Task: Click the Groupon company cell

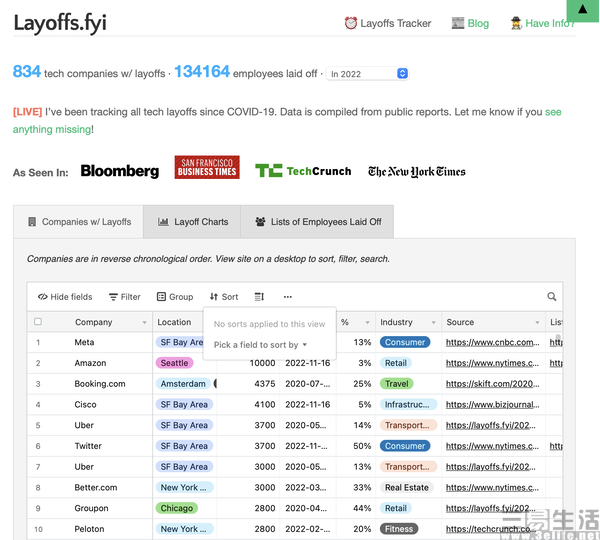Action: [91, 508]
